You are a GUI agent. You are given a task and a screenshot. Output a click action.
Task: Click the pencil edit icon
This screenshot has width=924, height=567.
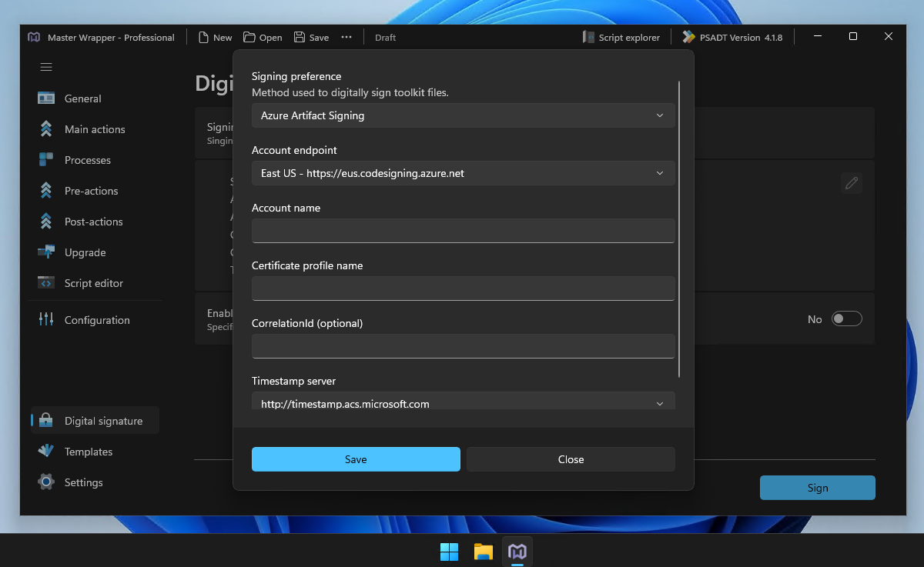[x=851, y=183]
